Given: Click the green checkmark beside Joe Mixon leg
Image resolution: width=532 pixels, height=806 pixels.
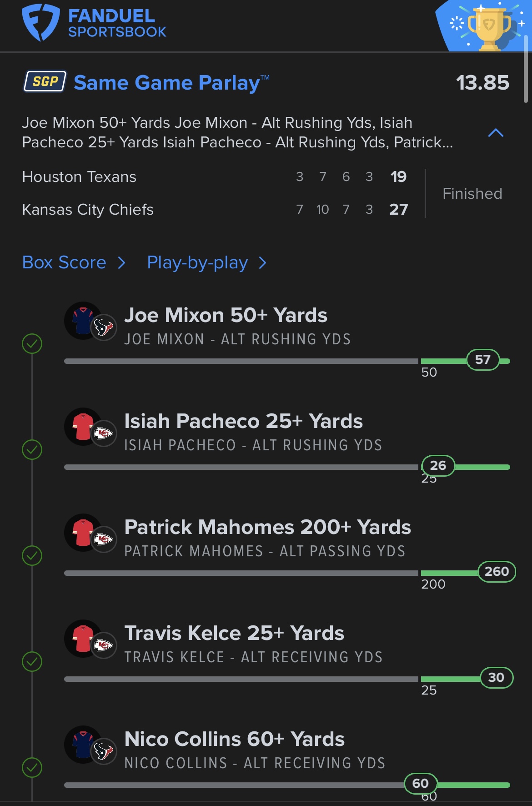Looking at the screenshot, I should (x=32, y=344).
